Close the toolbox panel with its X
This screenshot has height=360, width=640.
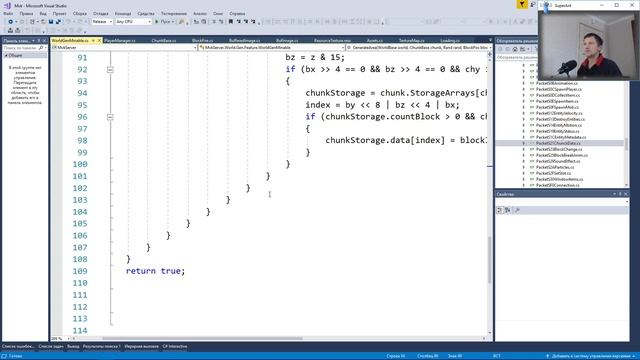click(44, 40)
